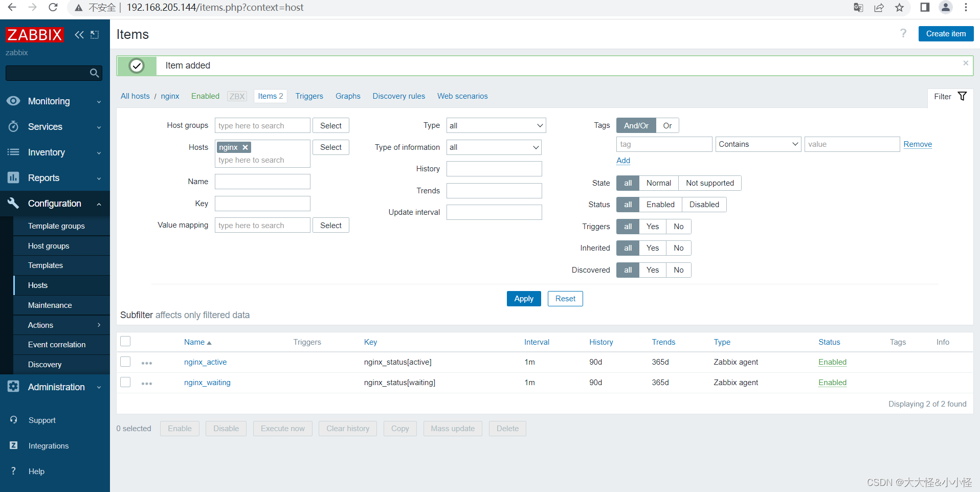Open Template groups in Configuration menu
Screen dimensions: 980x492
click(61, 226)
